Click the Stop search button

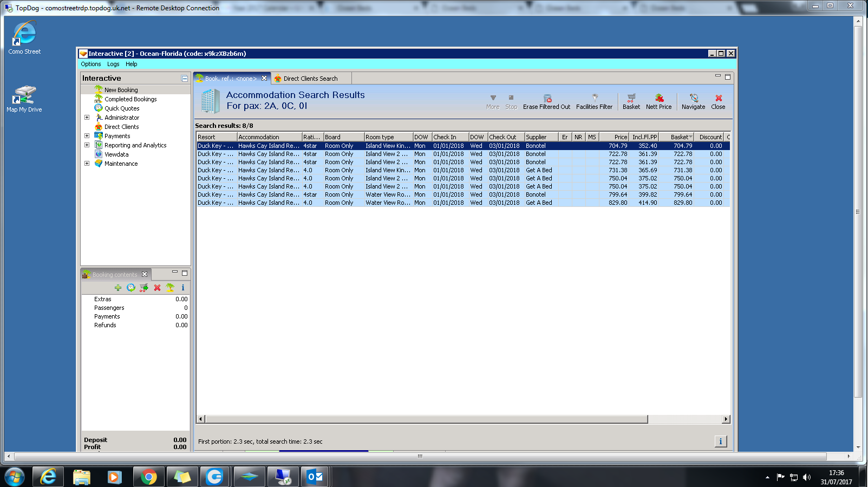511,102
